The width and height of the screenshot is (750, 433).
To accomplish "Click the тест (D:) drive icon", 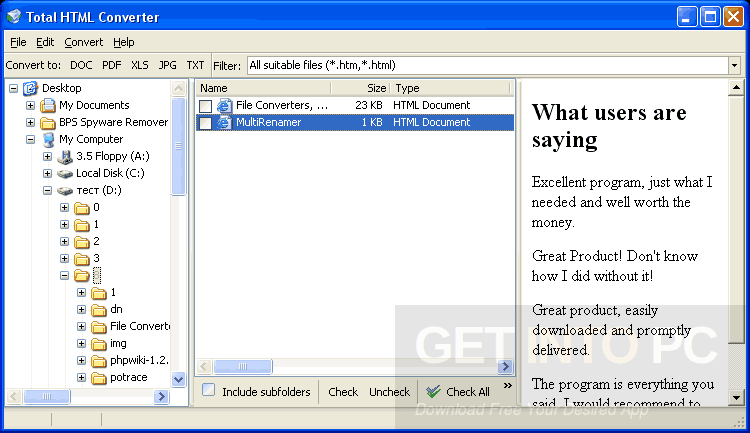I will (x=65, y=191).
